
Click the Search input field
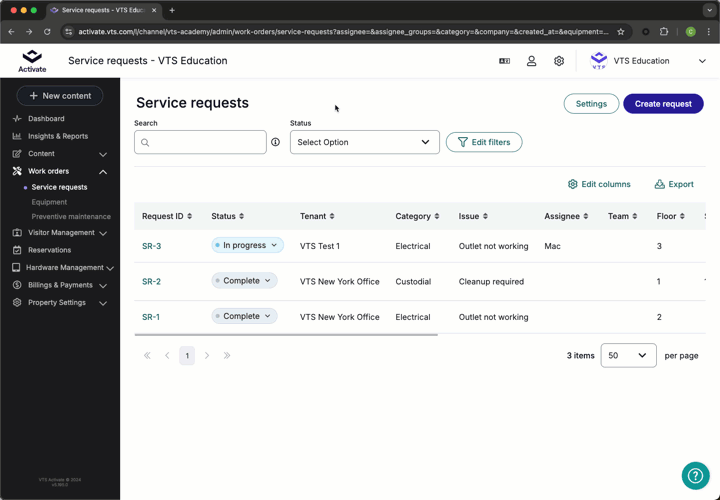[x=200, y=142]
